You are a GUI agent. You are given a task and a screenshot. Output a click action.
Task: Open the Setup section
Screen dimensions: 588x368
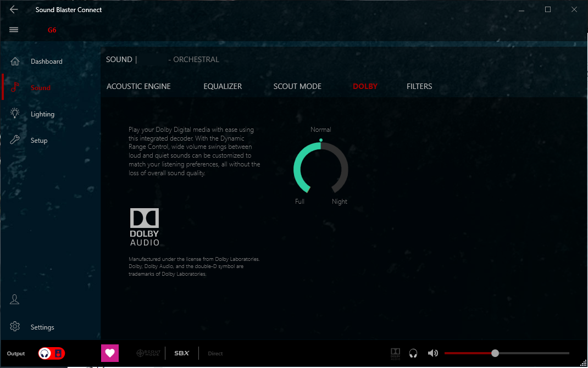click(39, 141)
